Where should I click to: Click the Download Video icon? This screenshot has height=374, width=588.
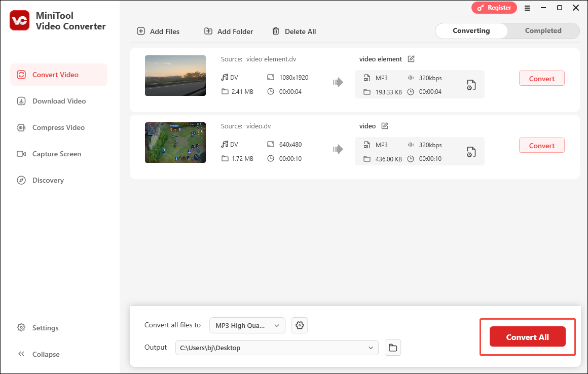(x=21, y=101)
